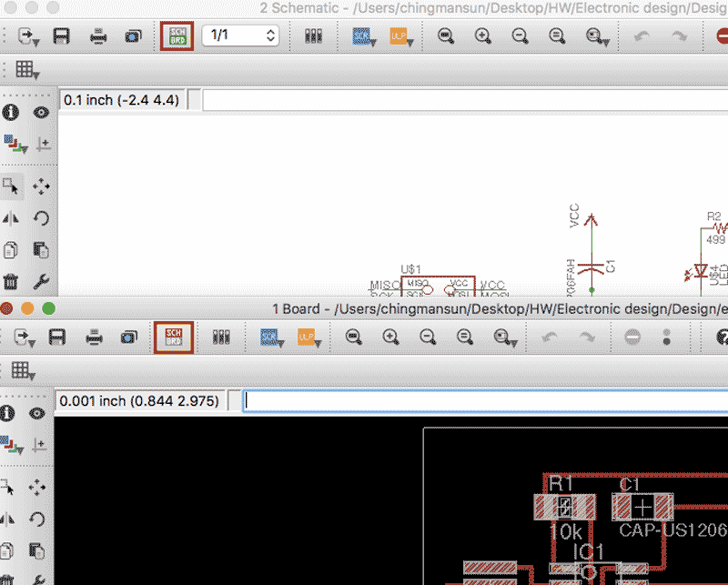Open file icon in Schematic toolbar
728x585 pixels.
point(28,36)
